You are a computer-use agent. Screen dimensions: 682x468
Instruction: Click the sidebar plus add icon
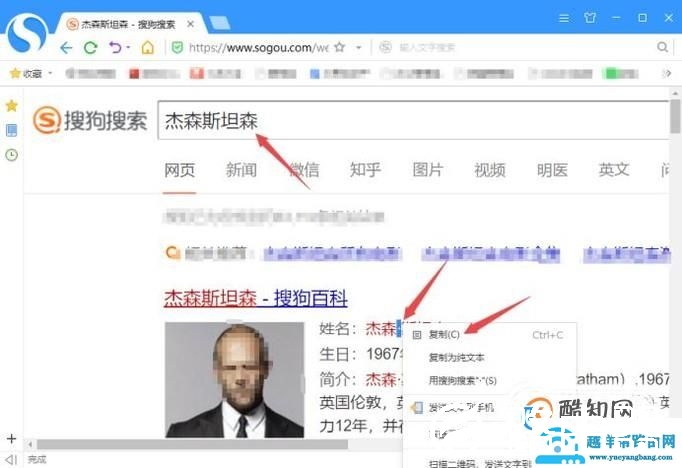click(x=12, y=439)
